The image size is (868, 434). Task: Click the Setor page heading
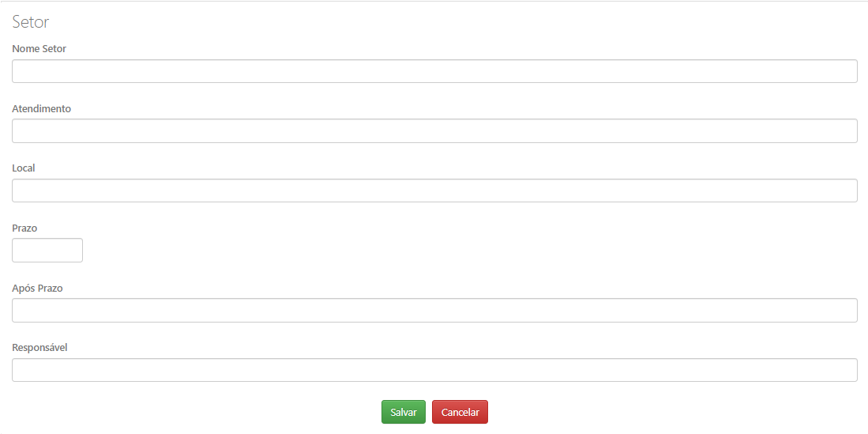pyautogui.click(x=31, y=21)
